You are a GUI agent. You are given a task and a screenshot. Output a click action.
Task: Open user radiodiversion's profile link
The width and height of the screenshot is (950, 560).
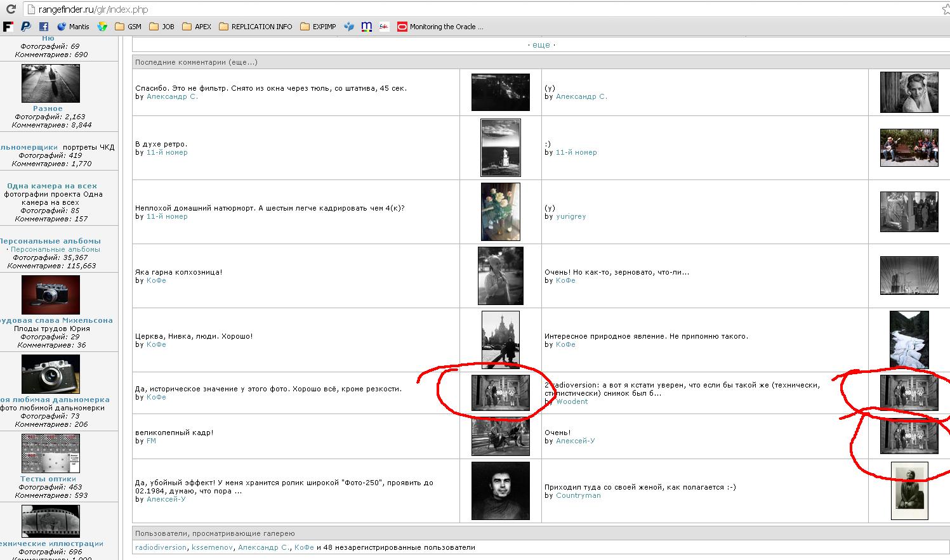pos(161,547)
